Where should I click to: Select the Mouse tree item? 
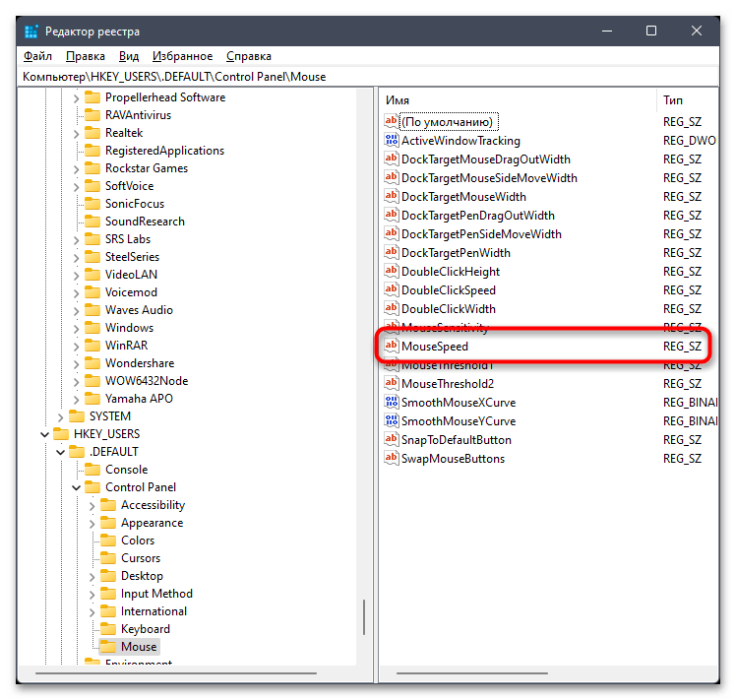point(139,647)
